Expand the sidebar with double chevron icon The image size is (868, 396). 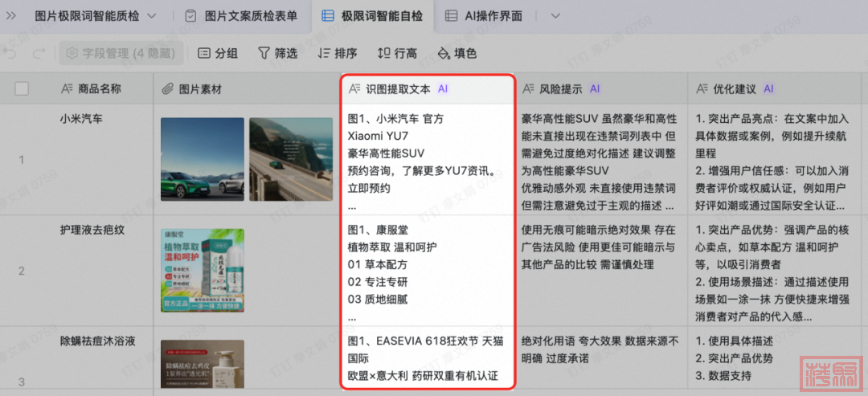tap(10, 16)
